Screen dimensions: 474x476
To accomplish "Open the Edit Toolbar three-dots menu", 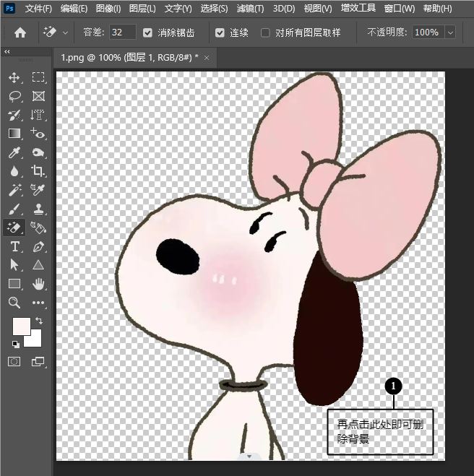I will click(38, 303).
